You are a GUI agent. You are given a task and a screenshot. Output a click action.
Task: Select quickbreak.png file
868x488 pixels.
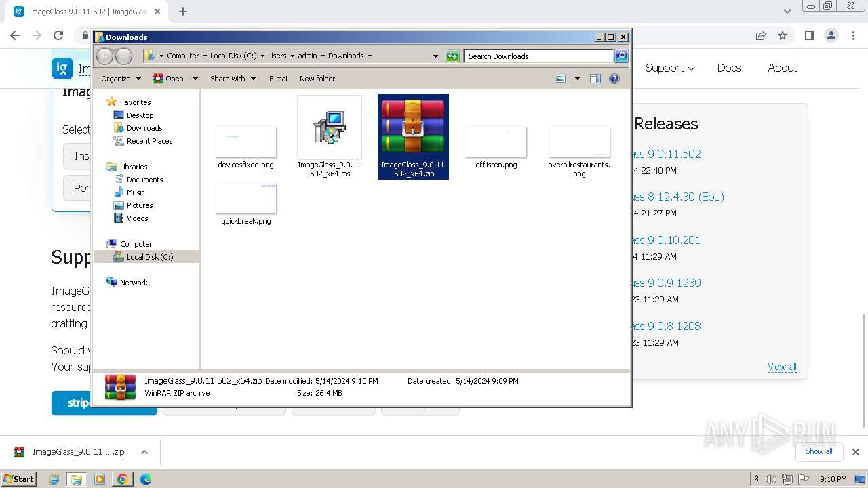coord(245,203)
